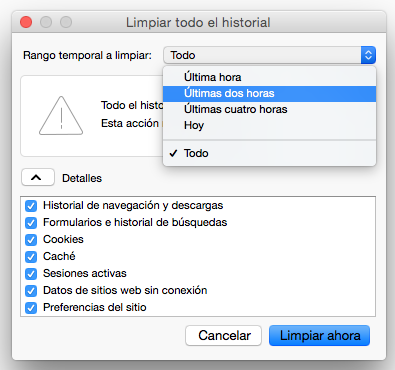Close the dialog with red button
The image size is (395, 370).
26,22
